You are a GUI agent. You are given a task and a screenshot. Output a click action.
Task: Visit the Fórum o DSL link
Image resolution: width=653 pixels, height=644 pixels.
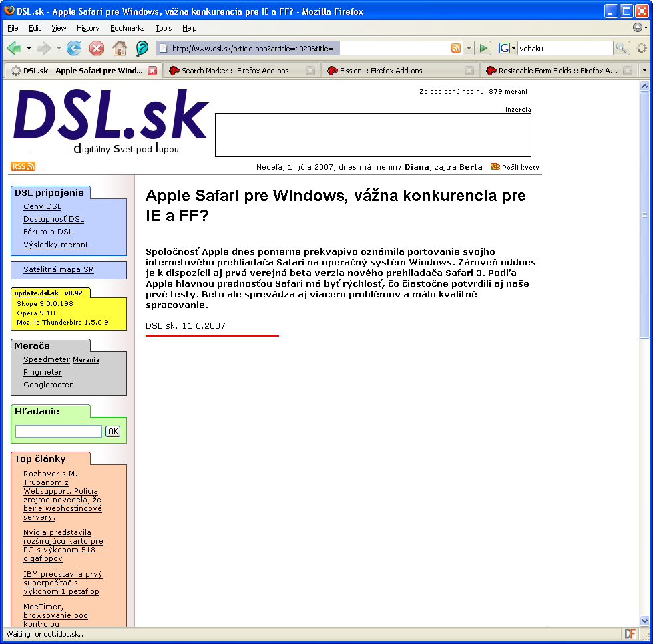48,232
